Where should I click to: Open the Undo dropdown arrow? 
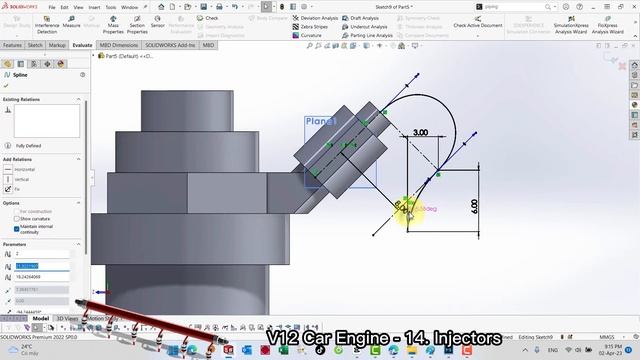coord(242,7)
